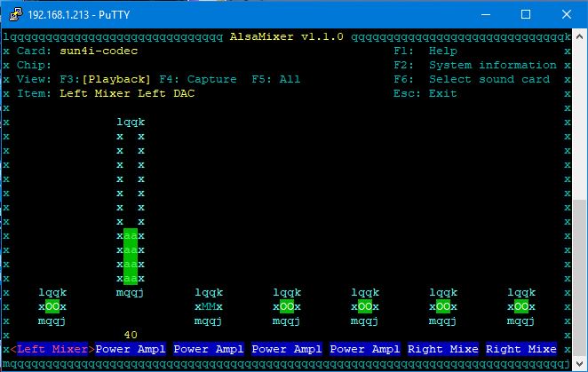
Task: Click scrollbar up arrow
Action: tap(579, 36)
